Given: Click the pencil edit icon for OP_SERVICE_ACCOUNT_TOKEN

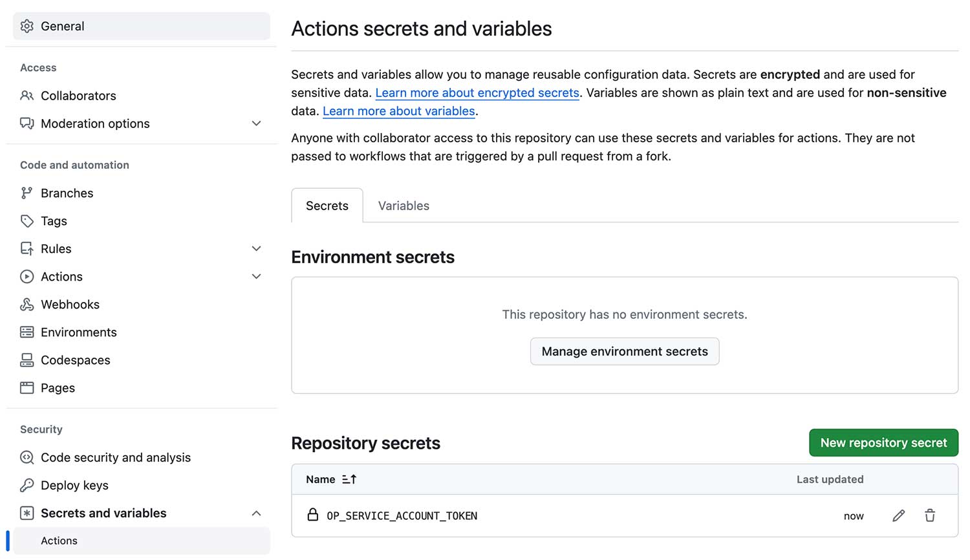Looking at the screenshot, I should pos(898,515).
